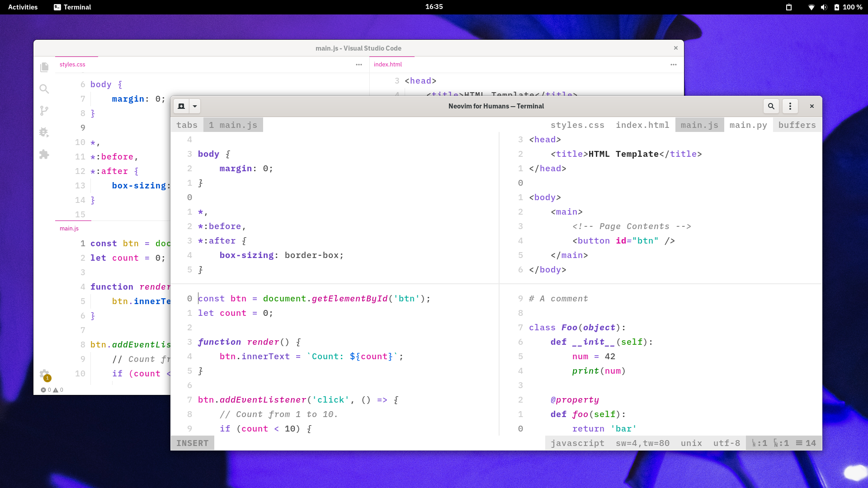
Task: Click the '1 main.js' tab in Neovim
Action: tap(233, 125)
